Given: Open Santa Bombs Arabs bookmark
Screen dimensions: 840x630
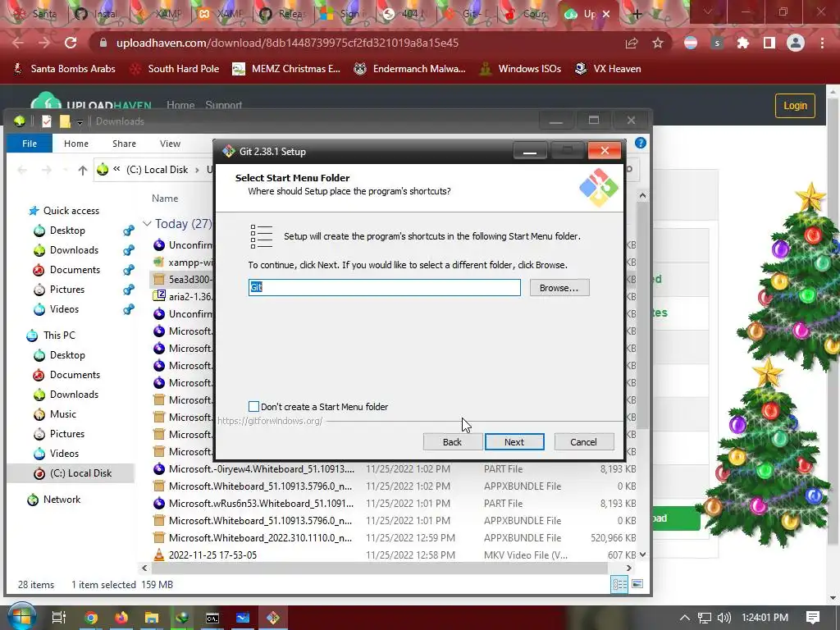Looking at the screenshot, I should (x=64, y=69).
